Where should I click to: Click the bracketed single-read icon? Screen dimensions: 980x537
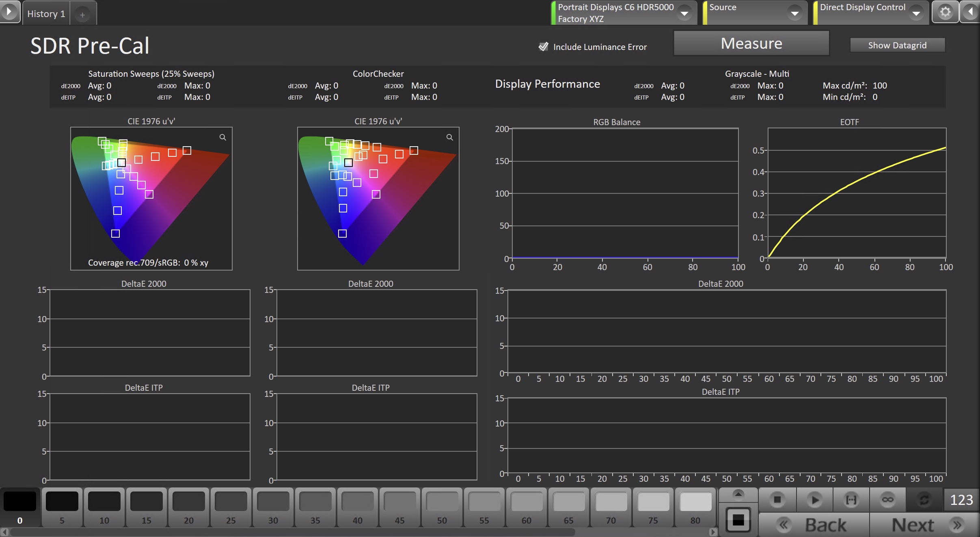pos(851,500)
